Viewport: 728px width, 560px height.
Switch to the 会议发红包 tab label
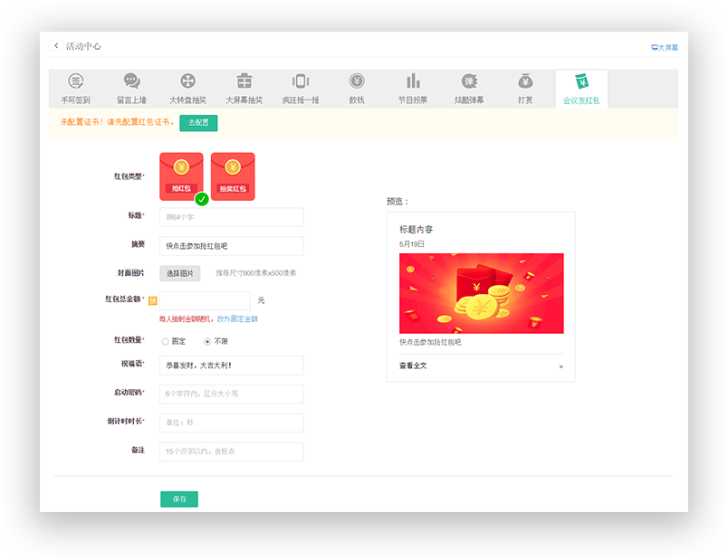pyautogui.click(x=581, y=100)
